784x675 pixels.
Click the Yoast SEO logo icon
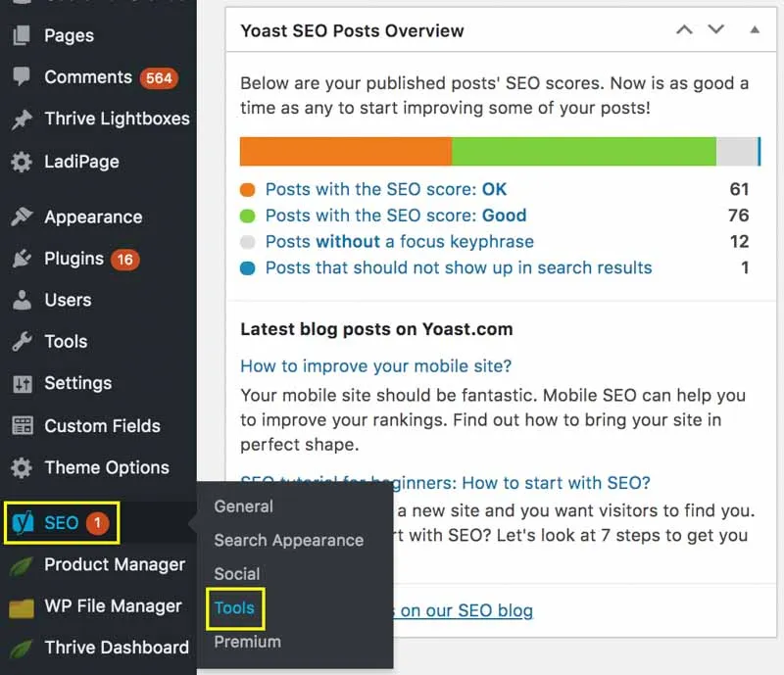coord(23,523)
